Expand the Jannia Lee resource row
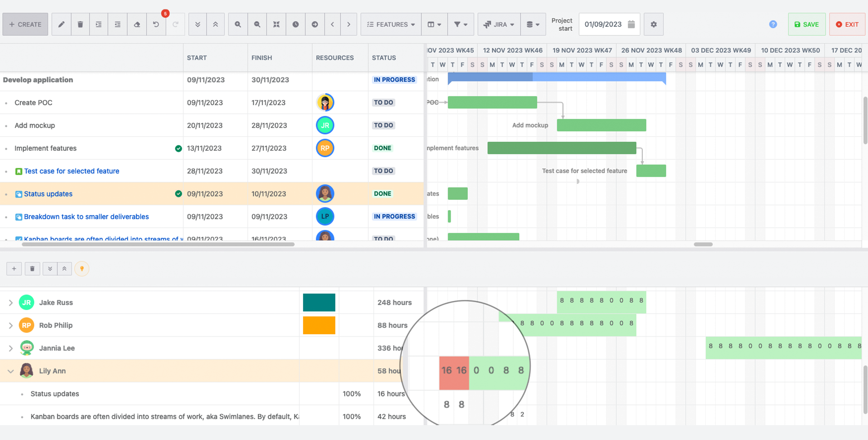Screen dimensions: 868x440 pyautogui.click(x=10, y=348)
